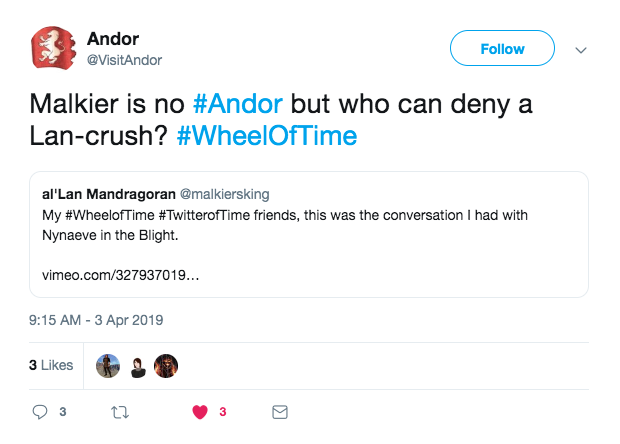Click al'Lan Mandragoran author name
The width and height of the screenshot is (620, 444).
107,193
